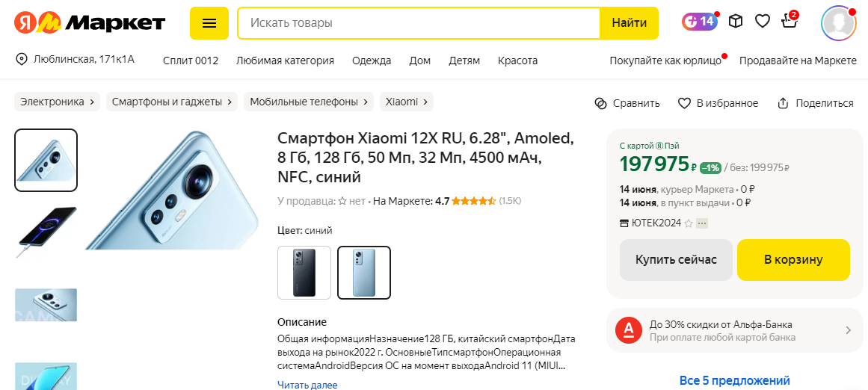
Task: Click the Поделиться share icon
Action: 783,103
